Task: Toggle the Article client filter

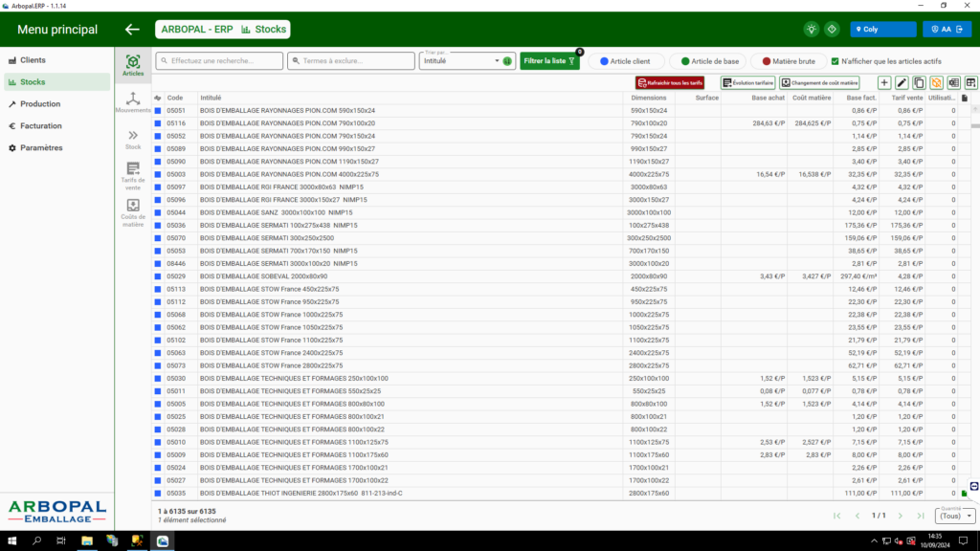Action: (625, 61)
